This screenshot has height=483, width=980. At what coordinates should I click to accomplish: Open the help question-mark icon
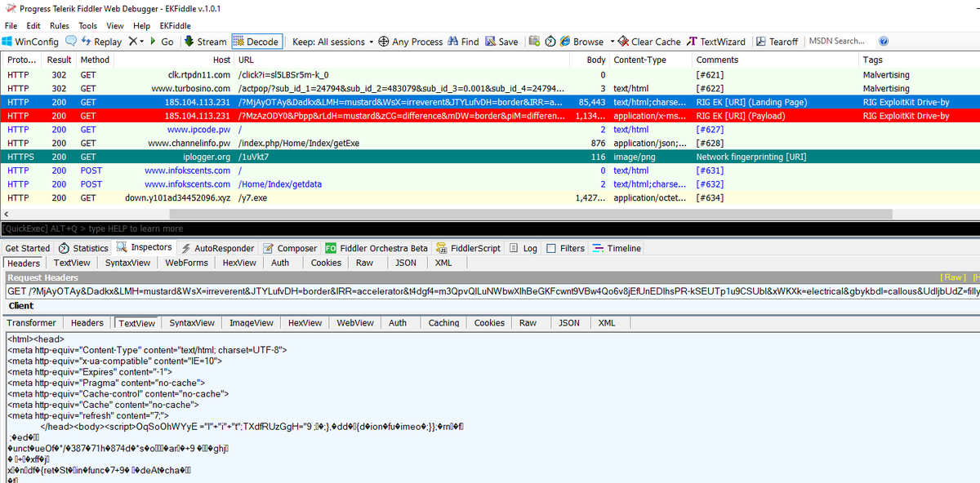884,42
